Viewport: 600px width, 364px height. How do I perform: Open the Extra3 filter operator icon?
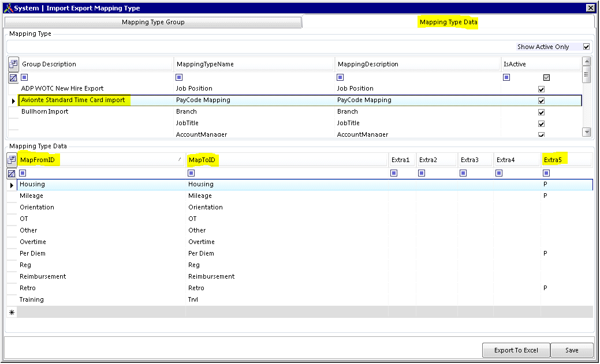[463, 173]
